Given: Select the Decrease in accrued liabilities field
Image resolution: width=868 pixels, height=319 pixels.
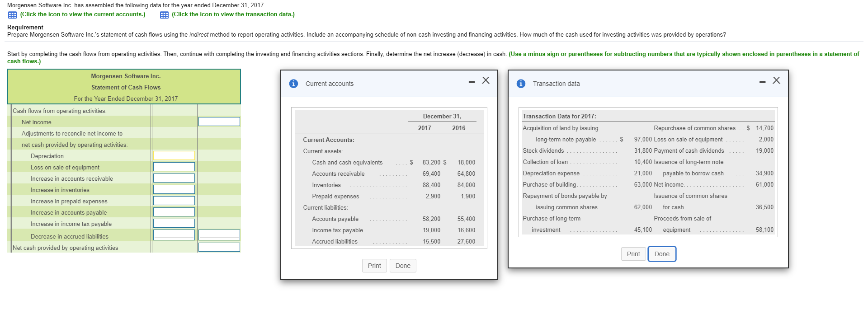Looking at the screenshot, I should tap(174, 235).
